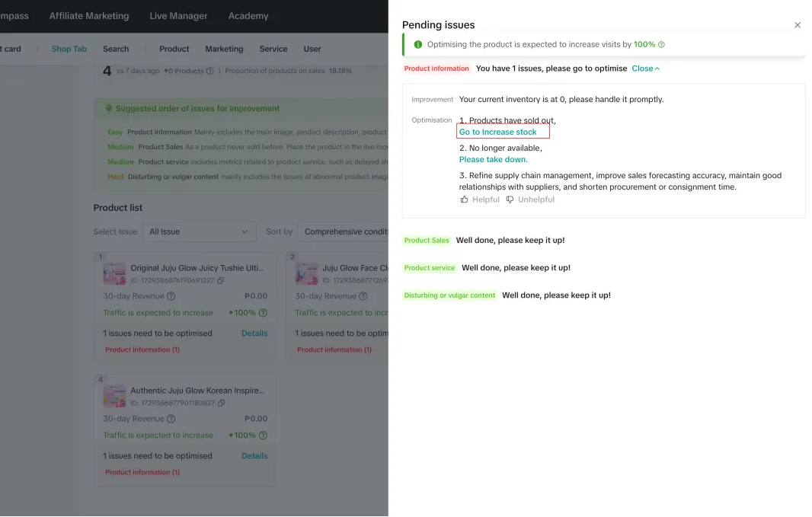The width and height of the screenshot is (812, 517).
Task: Switch to the User tab
Action: pos(312,49)
